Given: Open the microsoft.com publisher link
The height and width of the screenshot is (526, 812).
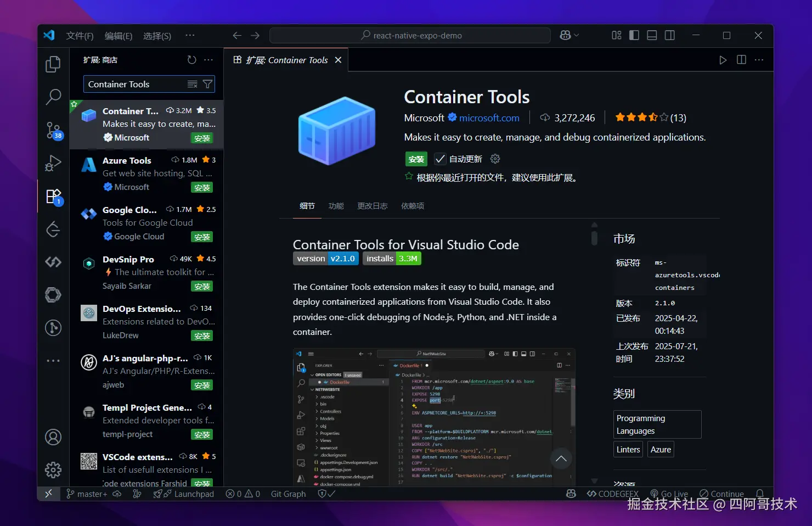Looking at the screenshot, I should (x=489, y=118).
